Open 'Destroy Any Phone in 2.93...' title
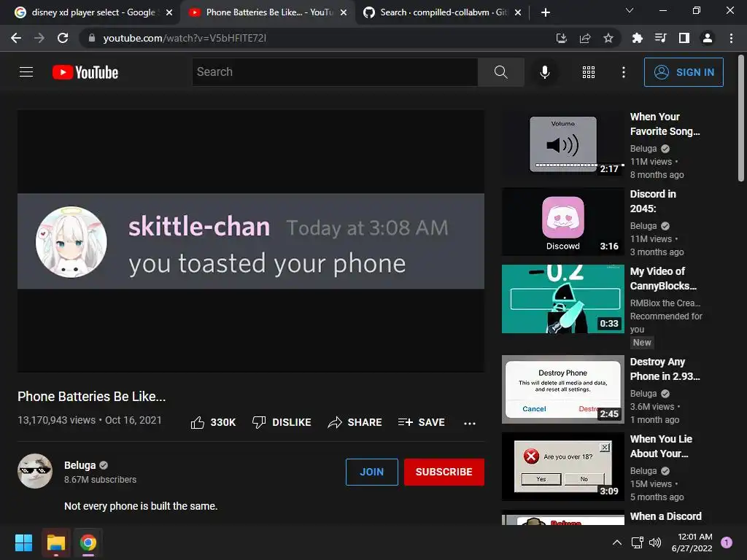747x560 pixels. click(665, 369)
